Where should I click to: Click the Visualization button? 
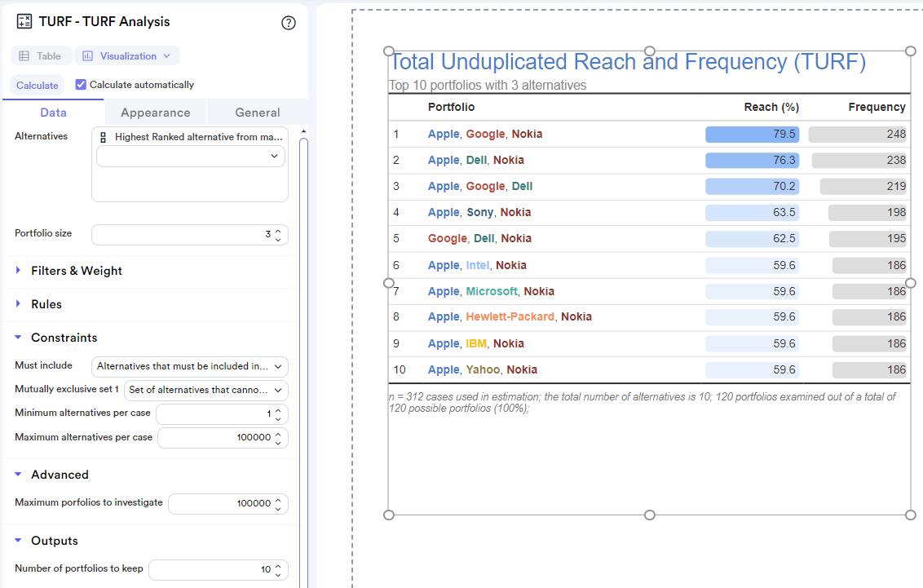(127, 56)
